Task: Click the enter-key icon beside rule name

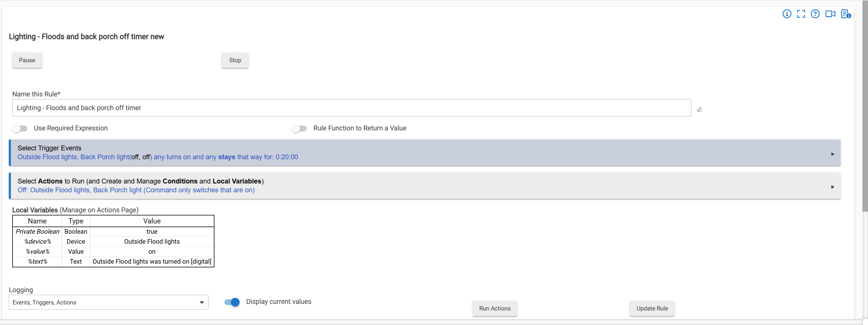Action: [x=699, y=109]
